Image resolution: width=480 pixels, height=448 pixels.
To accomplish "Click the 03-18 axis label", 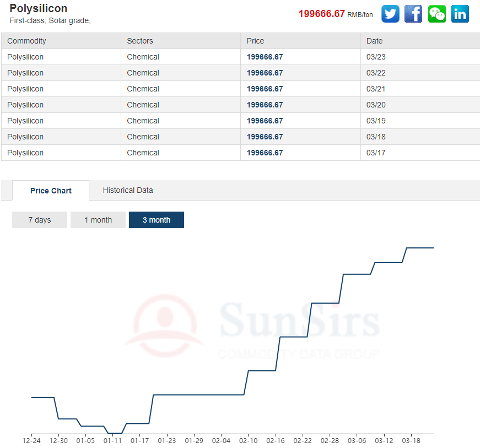I will (411, 440).
